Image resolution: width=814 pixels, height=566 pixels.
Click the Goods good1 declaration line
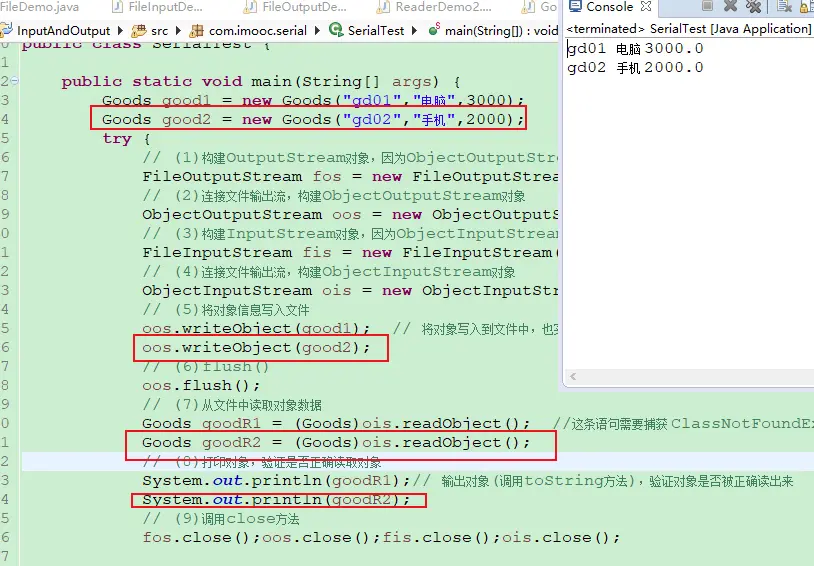(x=313, y=100)
